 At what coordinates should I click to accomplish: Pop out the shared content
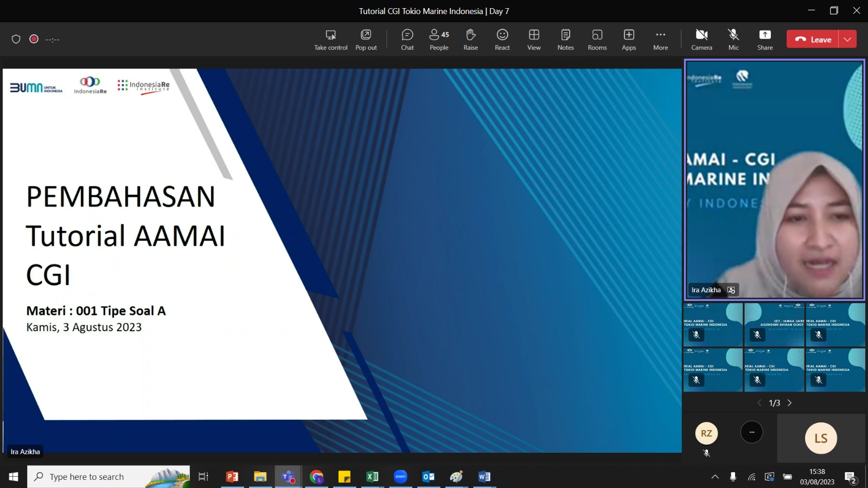pos(366,40)
